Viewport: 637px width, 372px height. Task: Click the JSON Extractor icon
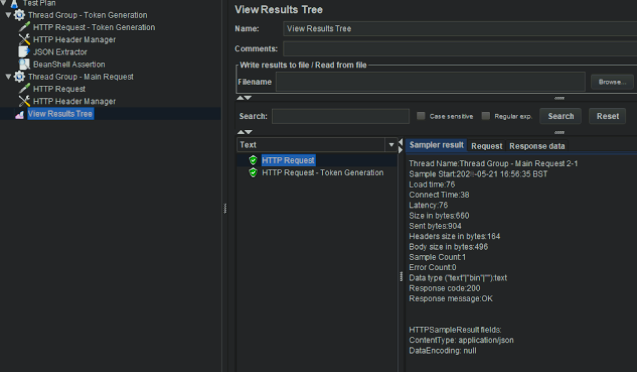(24, 52)
